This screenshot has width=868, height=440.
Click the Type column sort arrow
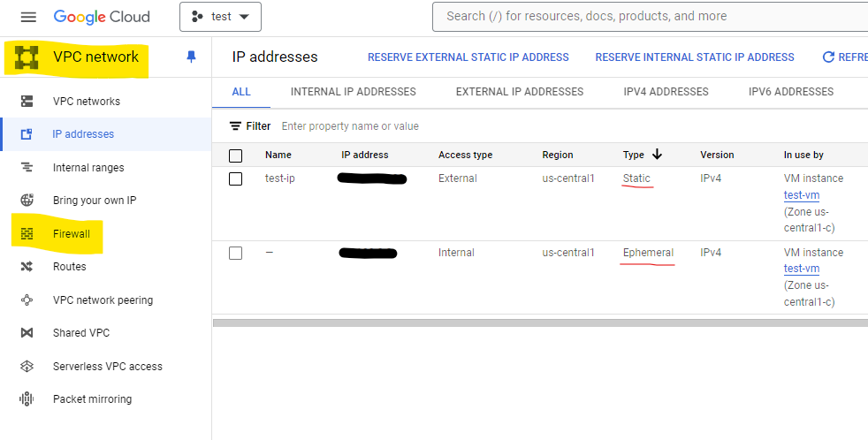657,155
